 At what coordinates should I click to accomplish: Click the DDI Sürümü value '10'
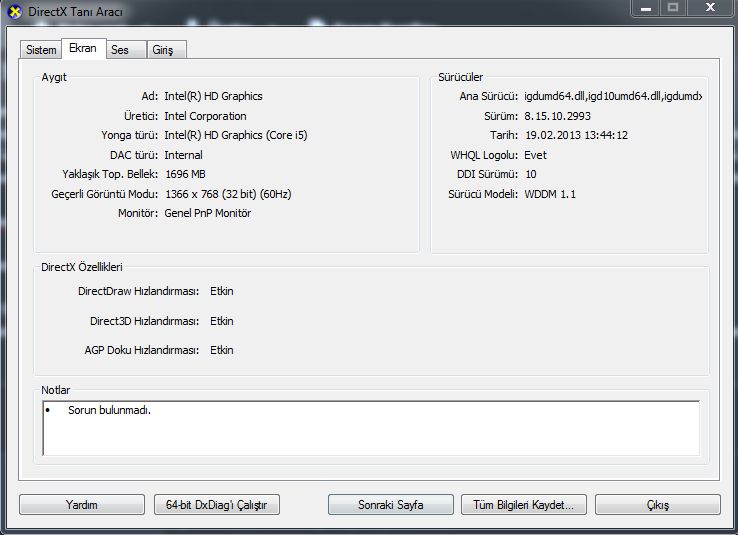[x=531, y=174]
